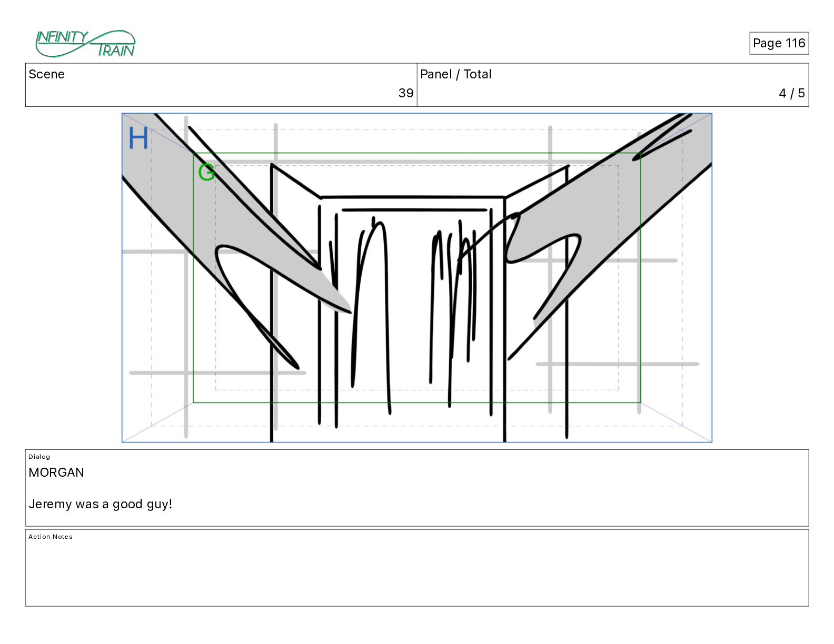
Task: Select the Panel / Total header
Action: pos(456,74)
